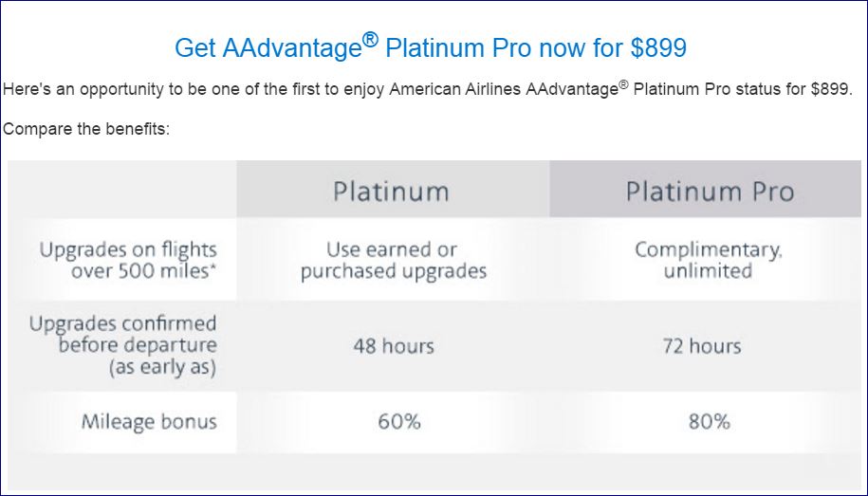Click the 60% mileage bonus value
The width and height of the screenshot is (868, 496).
398,422
